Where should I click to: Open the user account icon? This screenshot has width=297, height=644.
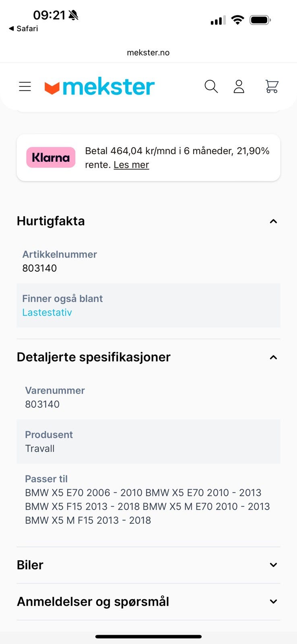tap(239, 87)
